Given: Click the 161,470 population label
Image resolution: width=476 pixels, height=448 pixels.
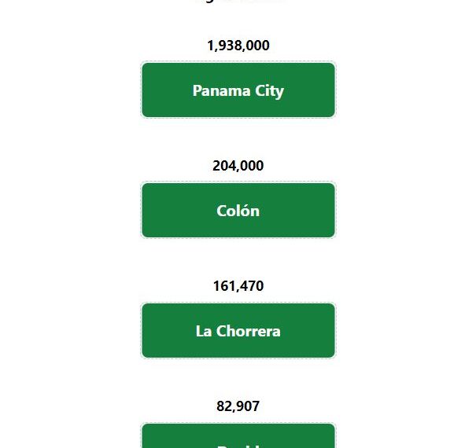Looking at the screenshot, I should pos(238,286).
